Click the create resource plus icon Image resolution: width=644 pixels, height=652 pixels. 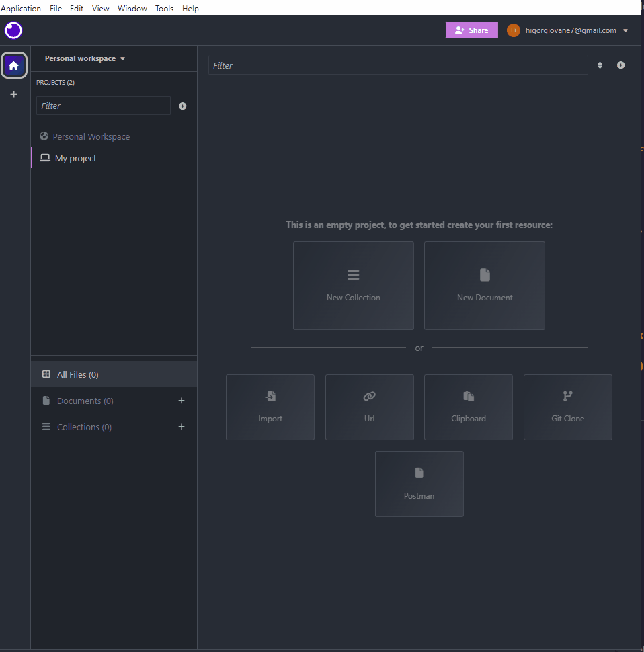tap(620, 65)
